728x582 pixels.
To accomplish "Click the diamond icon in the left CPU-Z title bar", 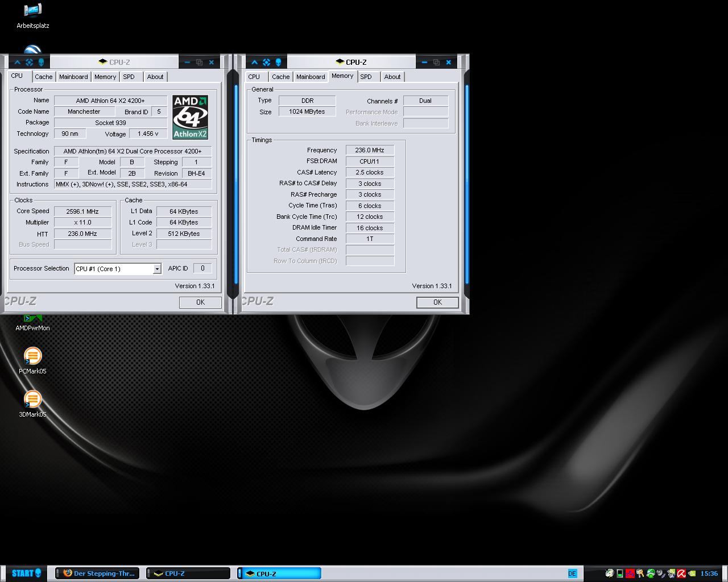I will click(x=29, y=62).
